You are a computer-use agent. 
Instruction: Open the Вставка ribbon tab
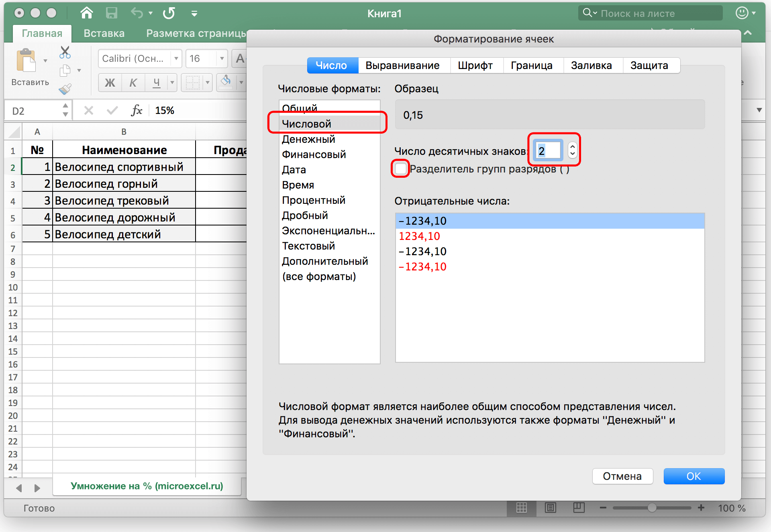coord(104,33)
